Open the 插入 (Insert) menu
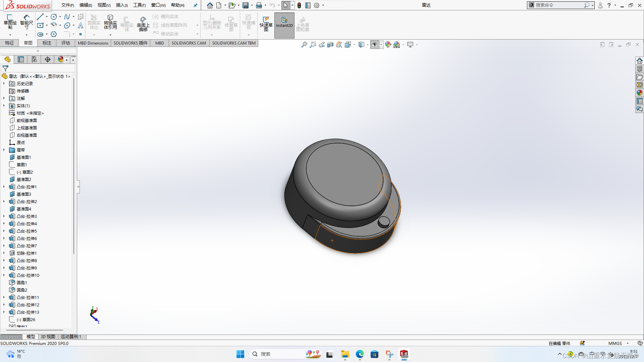The width and height of the screenshot is (644, 362). (x=121, y=5)
